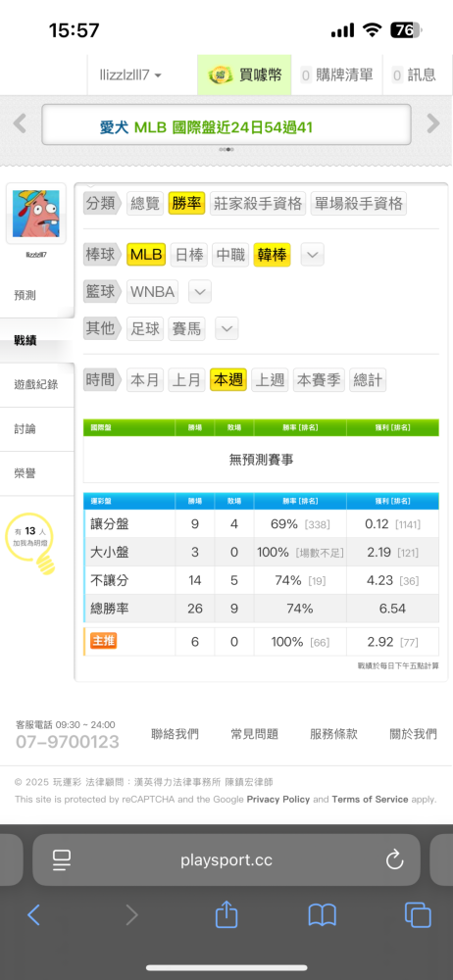This screenshot has height=980, width=453.
Task: Expand more other sports dropdown
Action: [226, 328]
